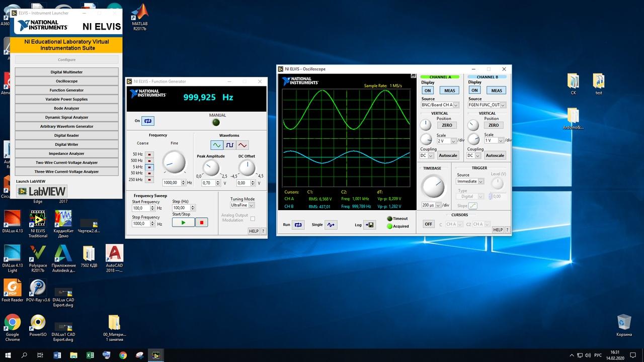Open Foxit Reader desktop icon

coord(13,291)
